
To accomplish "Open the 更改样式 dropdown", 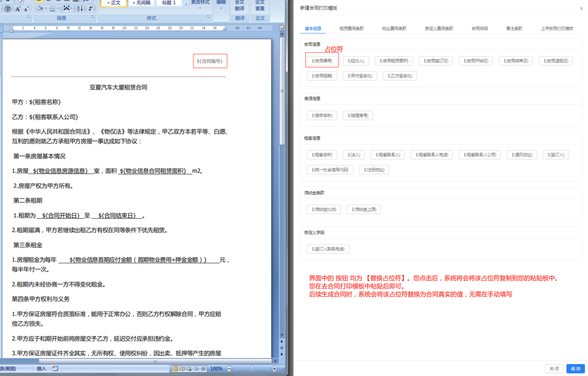I will [x=200, y=5].
